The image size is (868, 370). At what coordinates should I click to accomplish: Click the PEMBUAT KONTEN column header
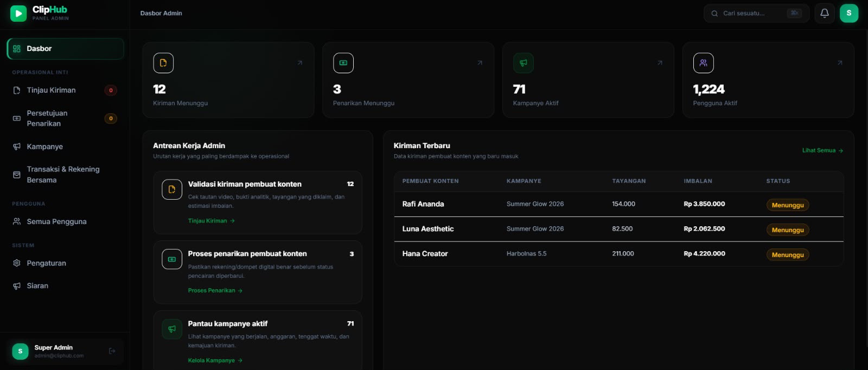click(x=430, y=181)
